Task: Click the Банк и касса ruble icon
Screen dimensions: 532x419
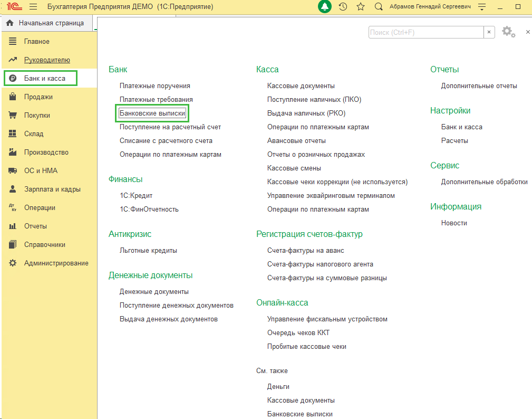Action: (x=13, y=79)
